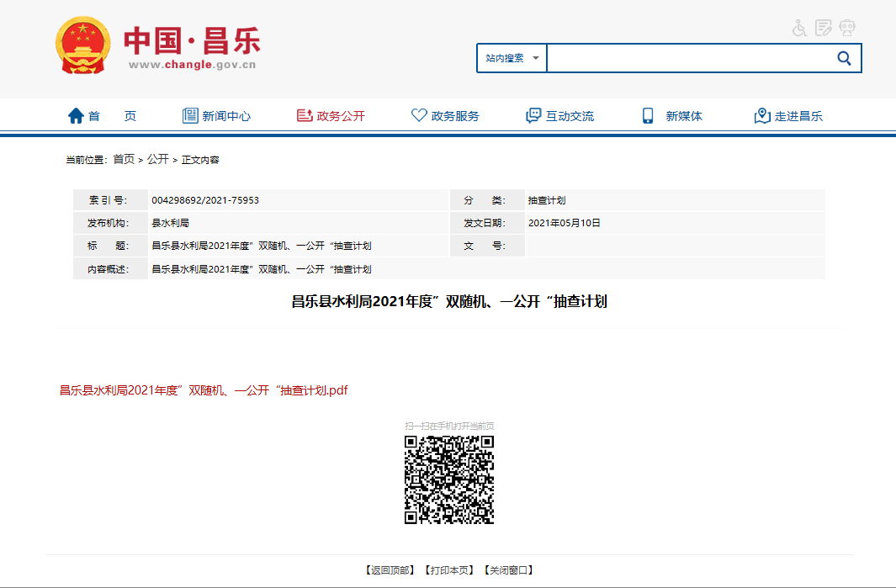Click into the site search text field

[687, 58]
